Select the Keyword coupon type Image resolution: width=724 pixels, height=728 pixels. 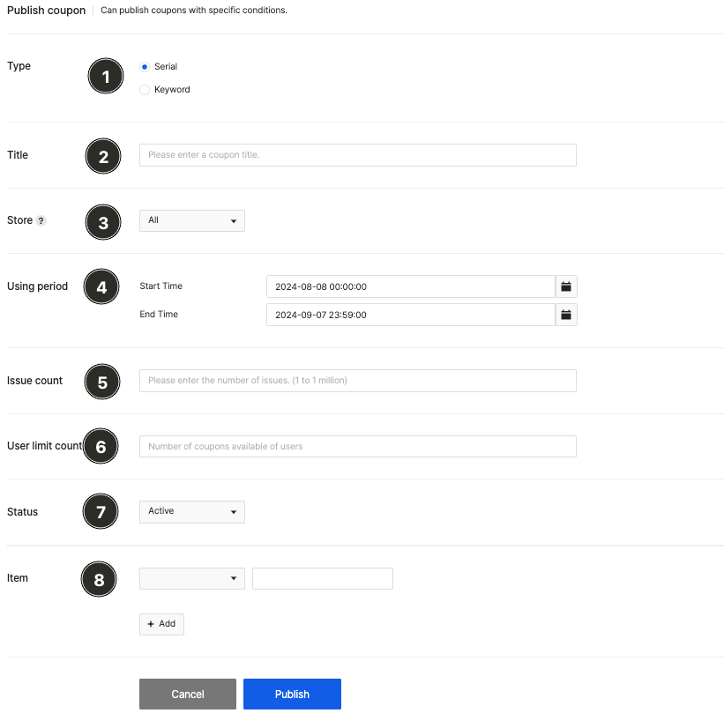[145, 90]
